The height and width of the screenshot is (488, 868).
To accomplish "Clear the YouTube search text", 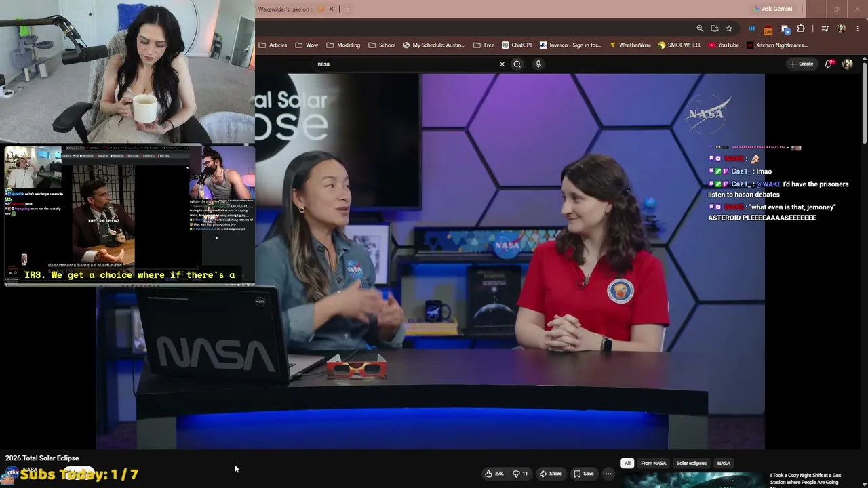I will click(x=502, y=64).
